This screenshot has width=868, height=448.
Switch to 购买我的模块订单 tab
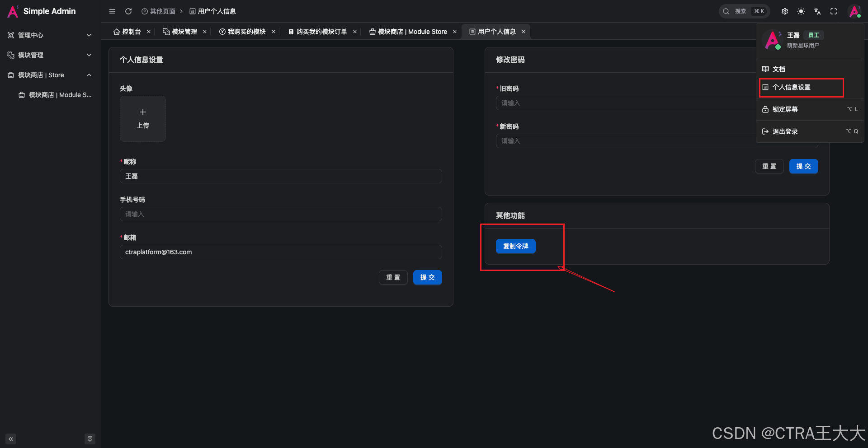(x=318, y=32)
